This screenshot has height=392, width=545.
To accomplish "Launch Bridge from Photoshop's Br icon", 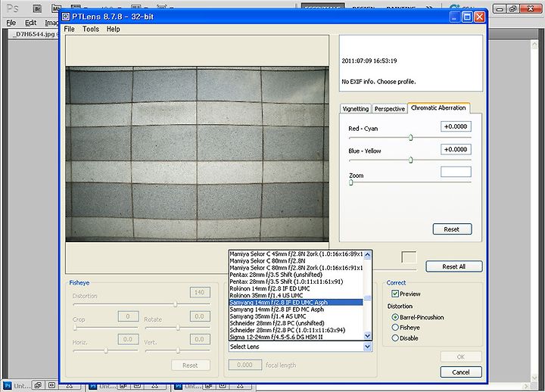I will pos(37,8).
